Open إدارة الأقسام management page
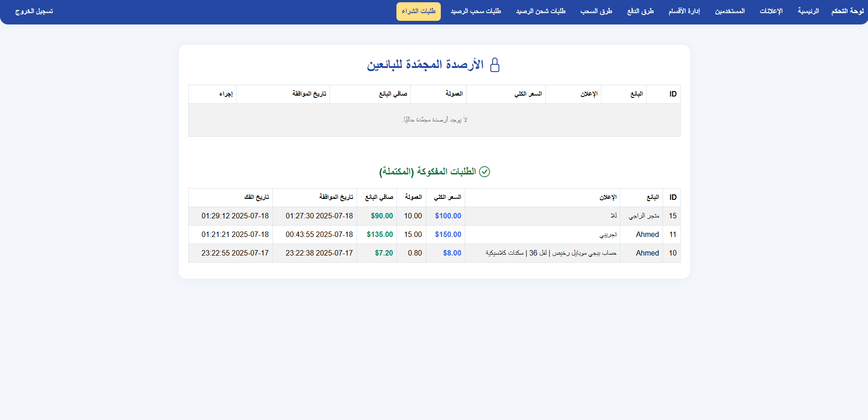Viewport: 868px width, 420px height. pyautogui.click(x=684, y=11)
